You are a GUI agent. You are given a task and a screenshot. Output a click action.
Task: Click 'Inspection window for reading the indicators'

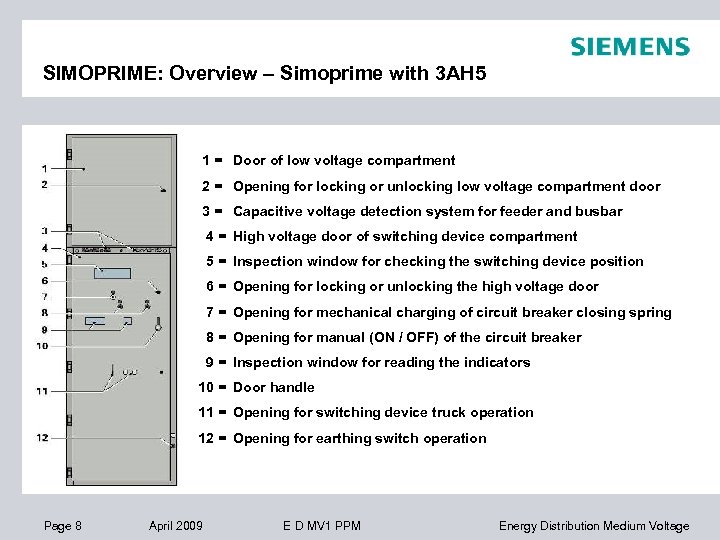click(382, 362)
